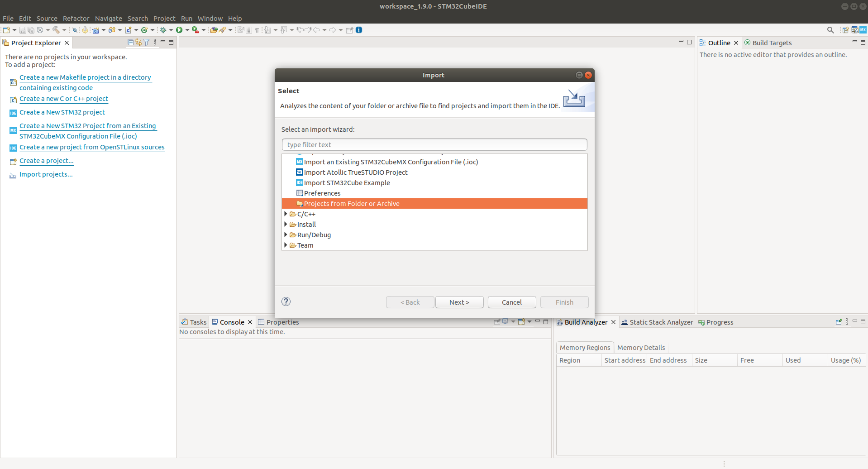The width and height of the screenshot is (868, 469).
Task: Open the dropdown arrow next to Run
Action: click(187, 30)
